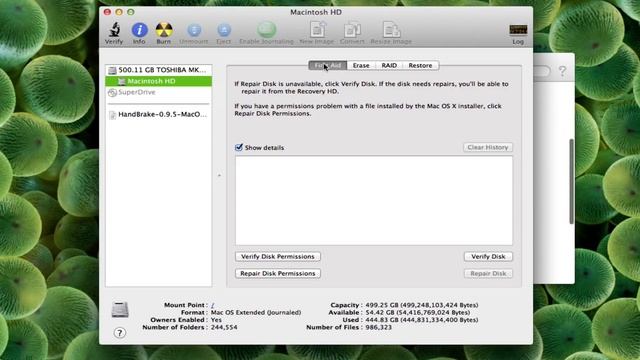
Task: Click the Clear History button
Action: pyautogui.click(x=488, y=147)
